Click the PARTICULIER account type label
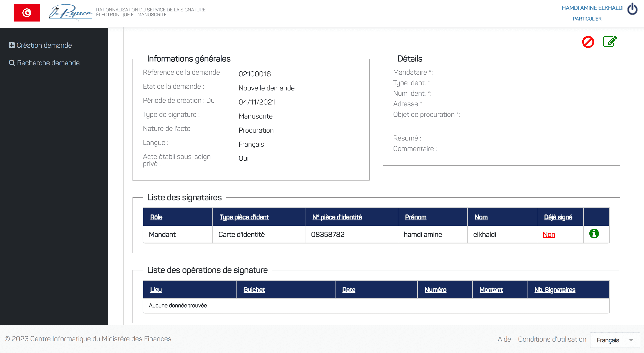Viewport: 644px width, 353px height. pos(587,19)
